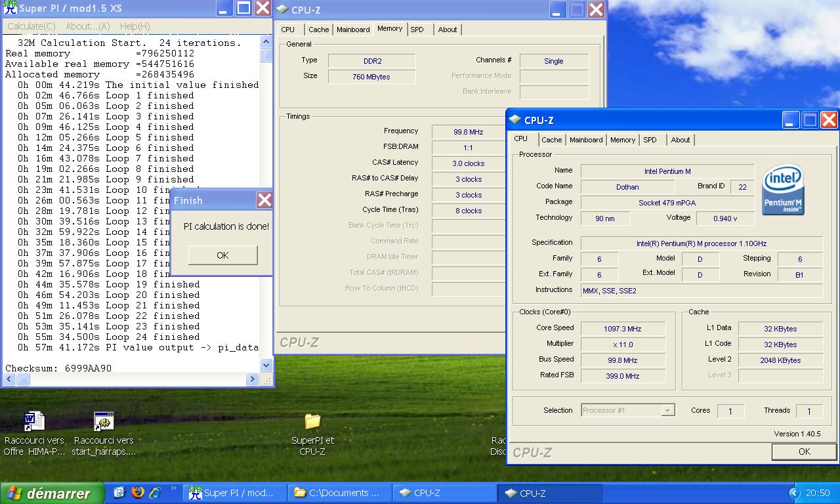The image size is (840, 504).
Task: Click the 20:50 taskbar clock
Action: tap(817, 493)
